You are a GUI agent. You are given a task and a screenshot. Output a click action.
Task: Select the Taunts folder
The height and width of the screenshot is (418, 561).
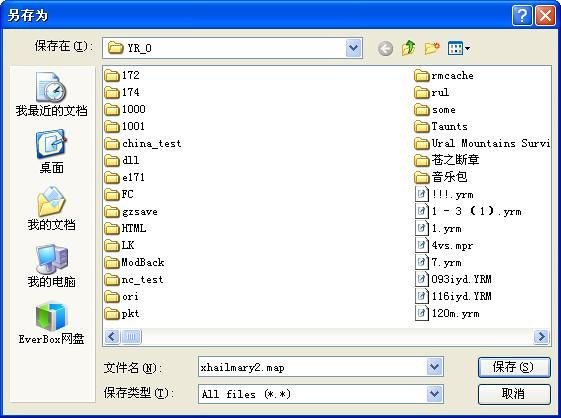[x=441, y=126]
